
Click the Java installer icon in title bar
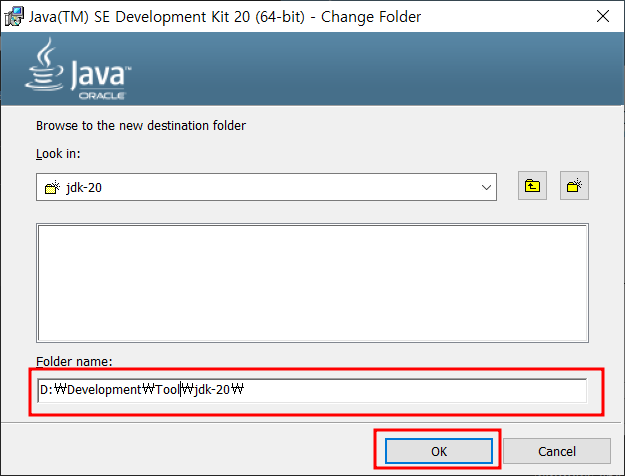pos(14,17)
